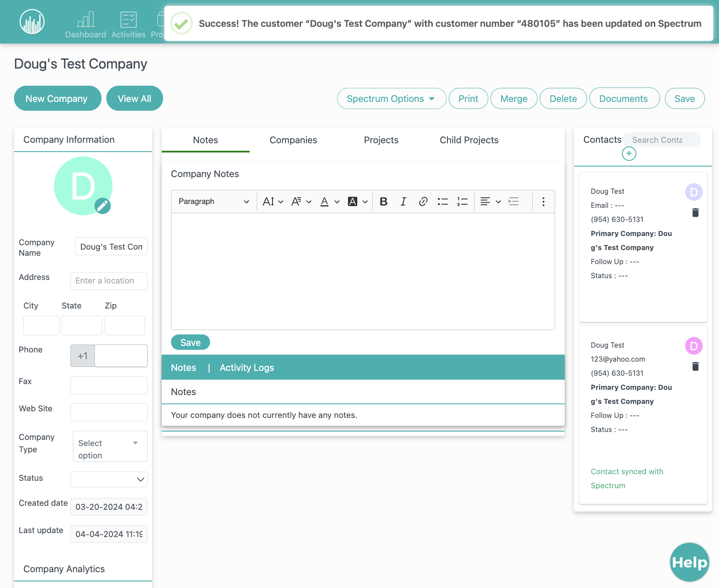Click the Address location input
Screen dimensions: 719x588
pos(109,280)
